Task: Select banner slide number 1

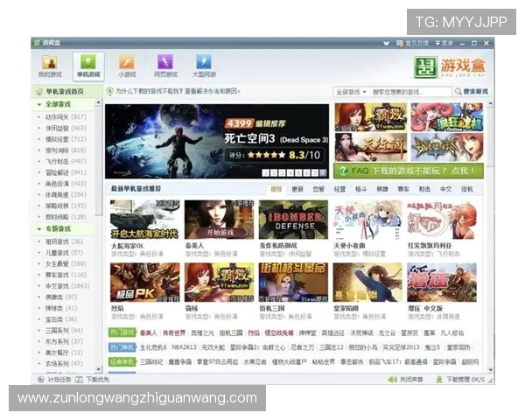Action: pyautogui.click(x=266, y=173)
